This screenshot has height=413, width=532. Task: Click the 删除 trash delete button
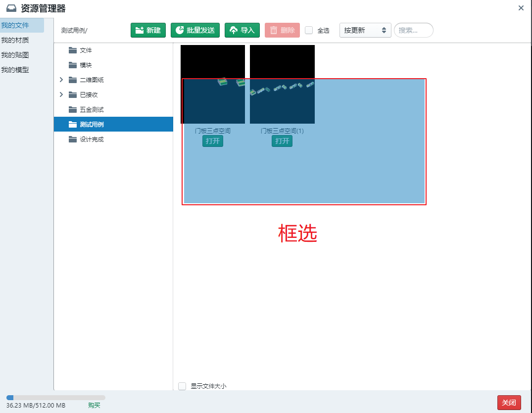coord(282,30)
